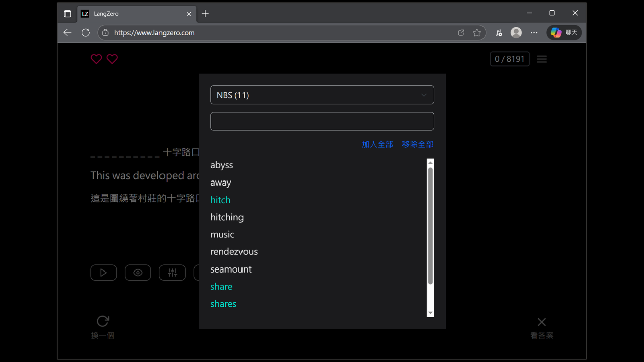Viewport: 644px width, 362px height.
Task: Open the sliders settings button
Action: 172,273
